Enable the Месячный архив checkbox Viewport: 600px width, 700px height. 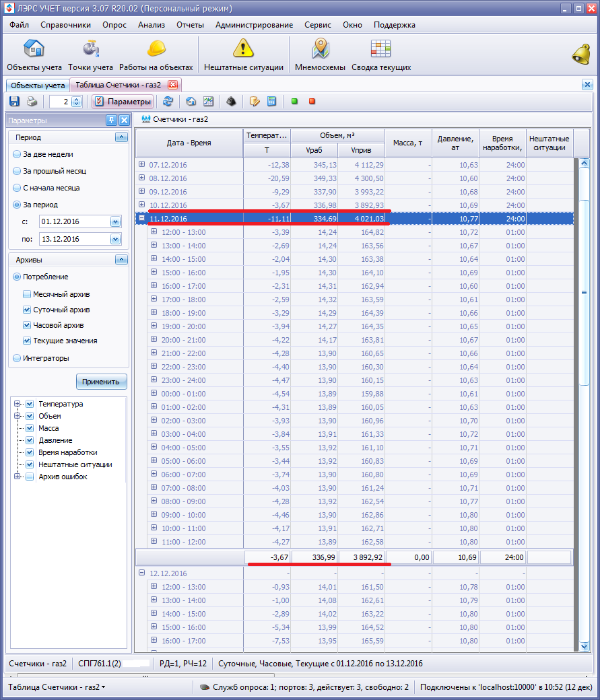point(27,294)
